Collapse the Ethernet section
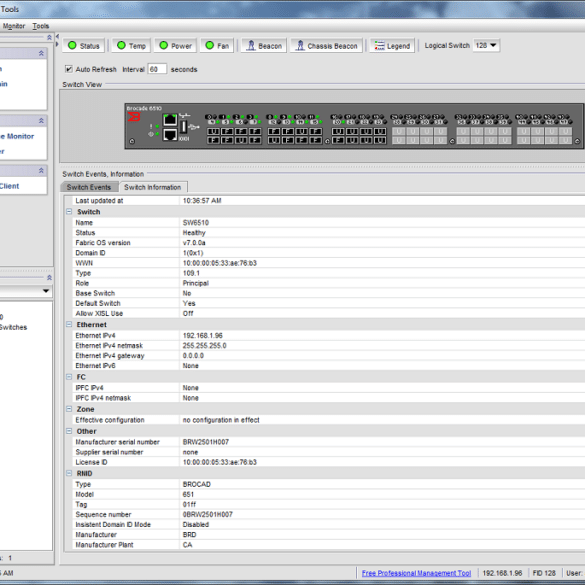585x585 pixels. 69,325
